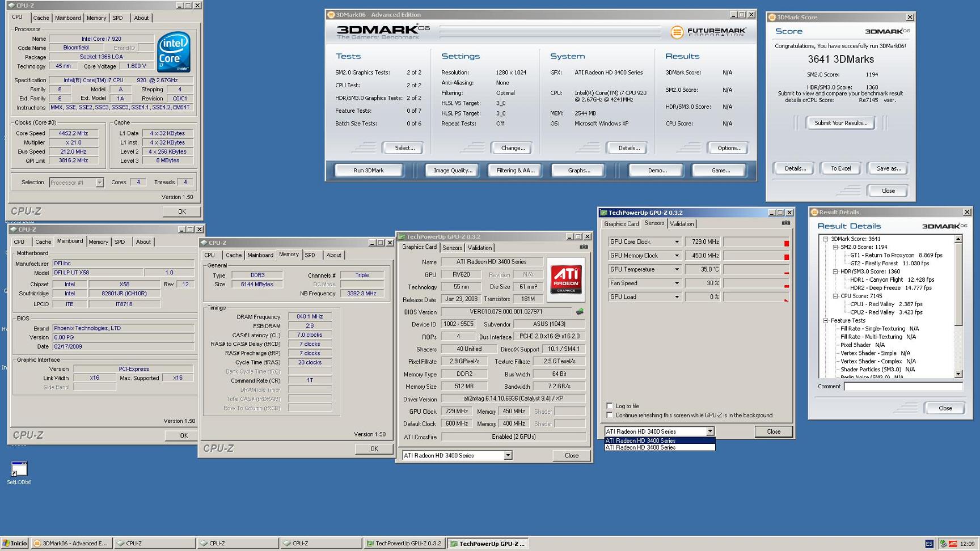The height and width of the screenshot is (551, 980).
Task: Switch to Validation tab in GPU-Z Graphics Card window
Action: [479, 248]
